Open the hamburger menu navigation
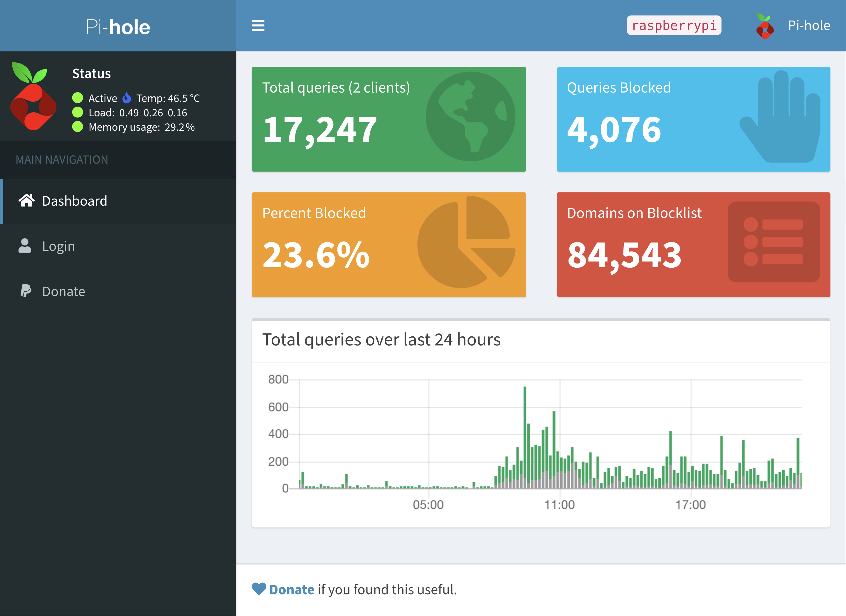Viewport: 846px width, 616px height. (259, 26)
